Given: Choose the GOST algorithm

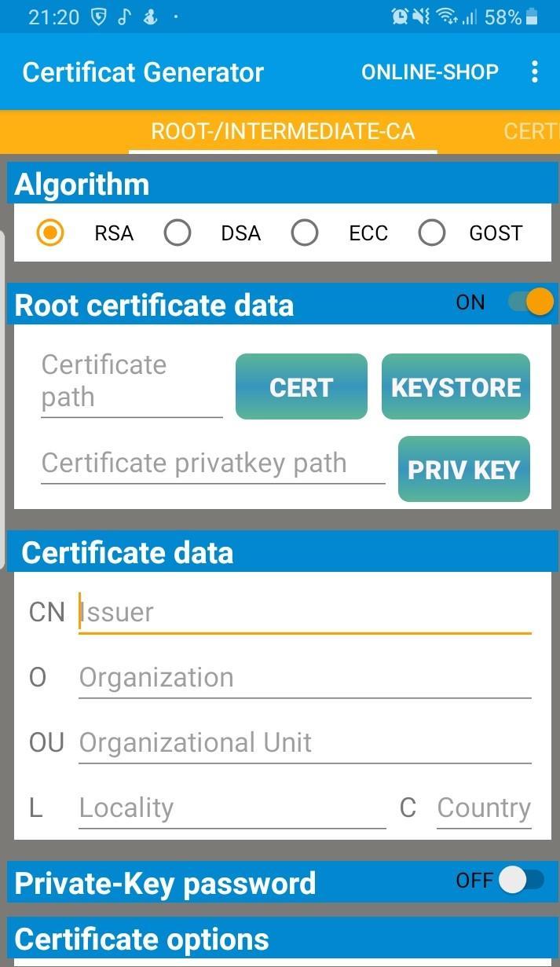Looking at the screenshot, I should pos(432,233).
